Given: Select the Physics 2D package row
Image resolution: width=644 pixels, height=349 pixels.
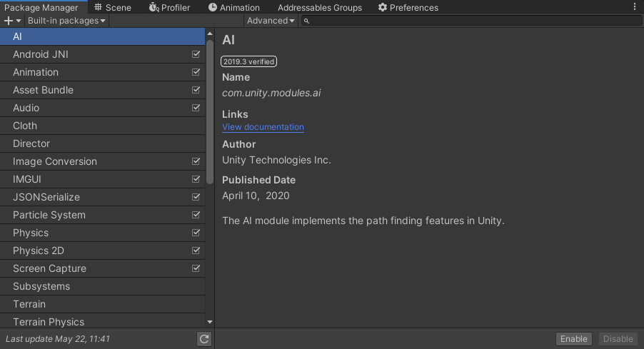Looking at the screenshot, I should [102, 251].
